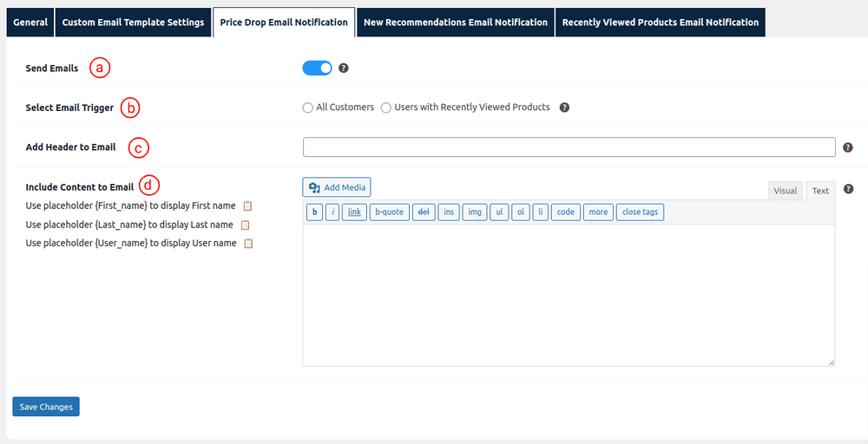Image resolution: width=868 pixels, height=444 pixels.
Task: Insert ordered list with ol button
Action: [x=521, y=212]
